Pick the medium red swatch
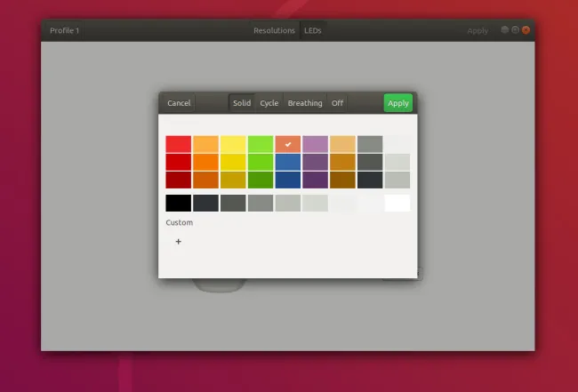The height and width of the screenshot is (392, 578). (x=179, y=162)
